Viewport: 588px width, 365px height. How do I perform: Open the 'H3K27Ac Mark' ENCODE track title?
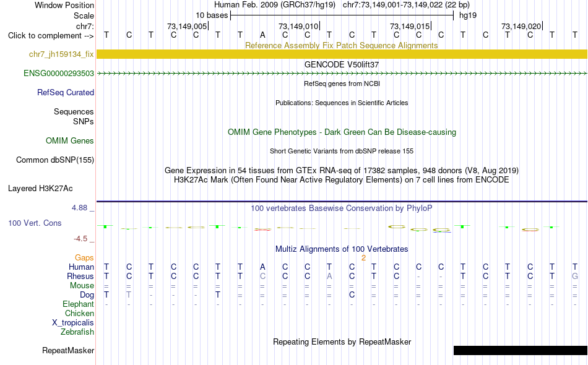tap(342, 180)
